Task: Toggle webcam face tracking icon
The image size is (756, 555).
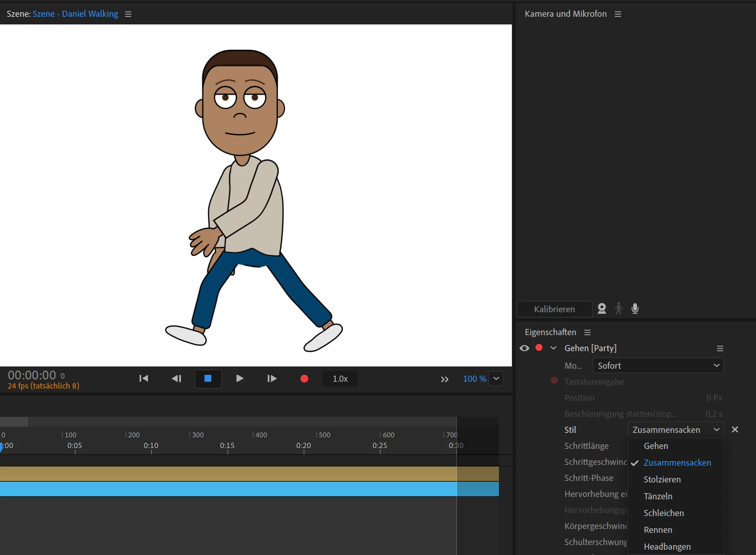Action: (x=602, y=308)
